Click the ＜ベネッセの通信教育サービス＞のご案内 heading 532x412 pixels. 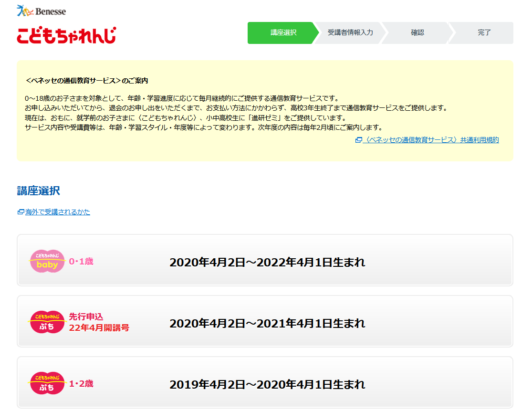tap(86, 81)
